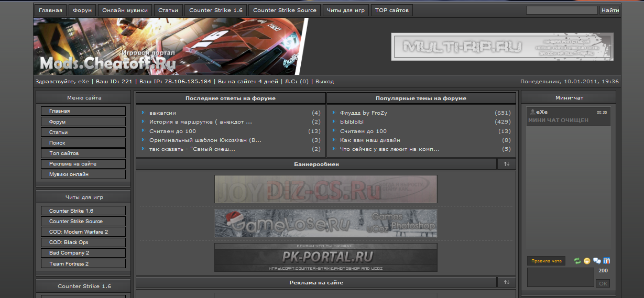Viewport: 644px width, 298px height.
Task: Select Team Fortress 2 in the sidebar
Action: tap(83, 263)
